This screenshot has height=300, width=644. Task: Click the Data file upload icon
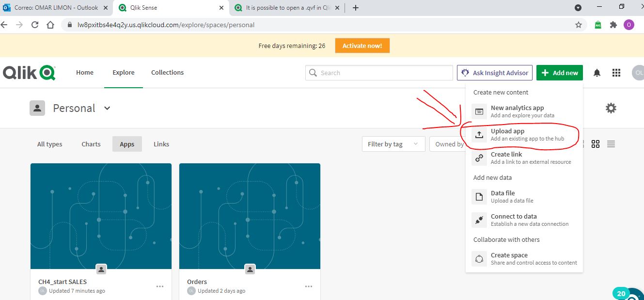click(479, 197)
